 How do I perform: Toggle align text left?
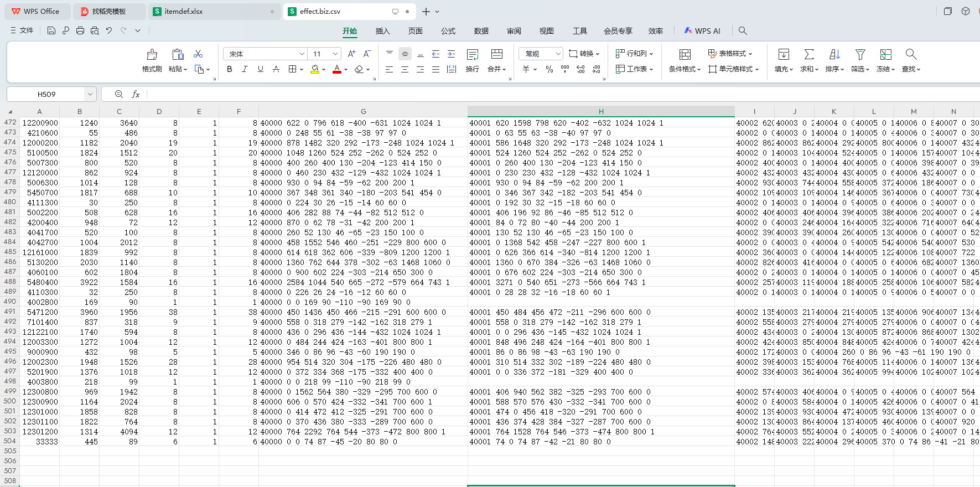(x=390, y=69)
